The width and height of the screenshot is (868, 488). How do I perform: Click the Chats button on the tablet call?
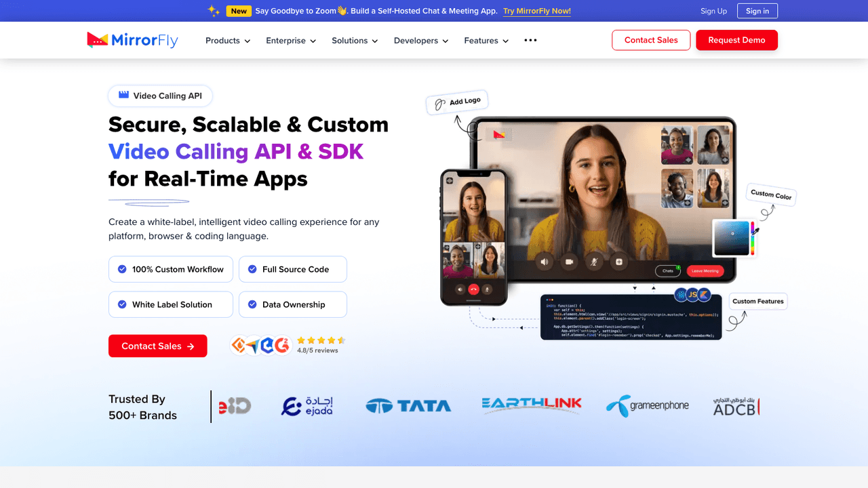click(668, 271)
